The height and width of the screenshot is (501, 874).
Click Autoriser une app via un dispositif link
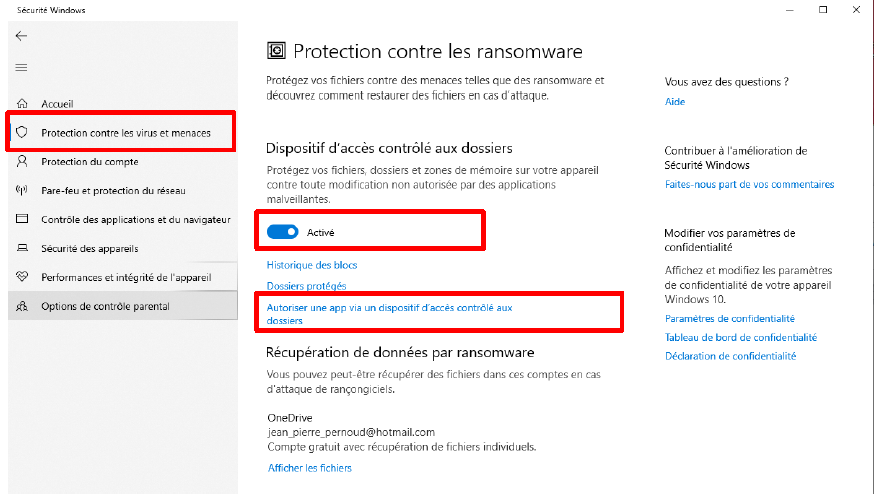click(389, 314)
